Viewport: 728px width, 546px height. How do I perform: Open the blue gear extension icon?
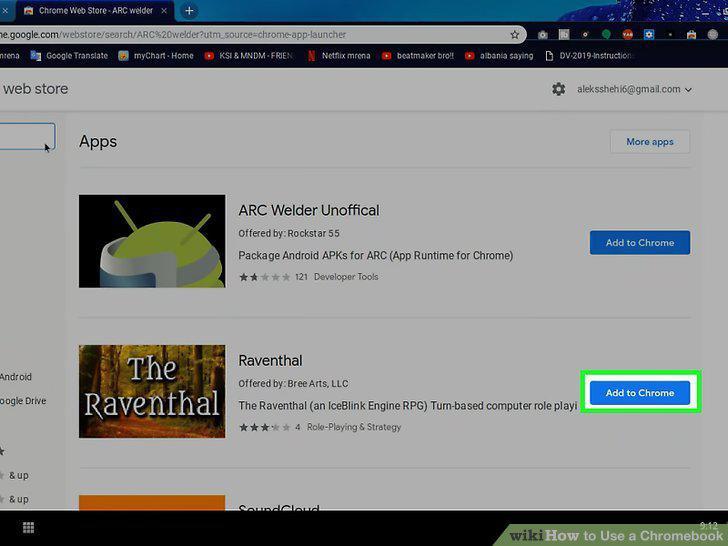click(649, 34)
